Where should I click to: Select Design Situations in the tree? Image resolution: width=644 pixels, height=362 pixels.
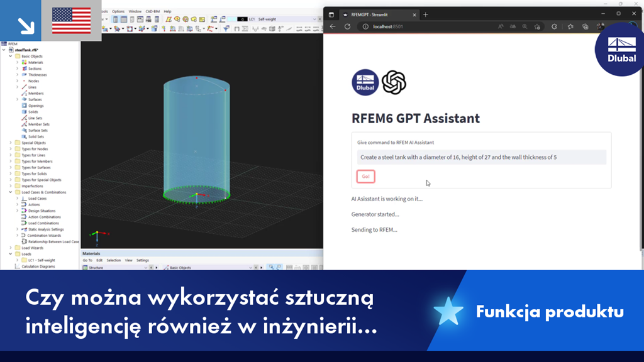42,211
